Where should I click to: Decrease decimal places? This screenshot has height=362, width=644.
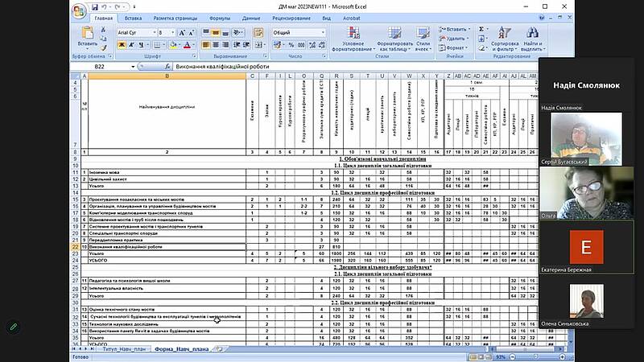click(321, 45)
